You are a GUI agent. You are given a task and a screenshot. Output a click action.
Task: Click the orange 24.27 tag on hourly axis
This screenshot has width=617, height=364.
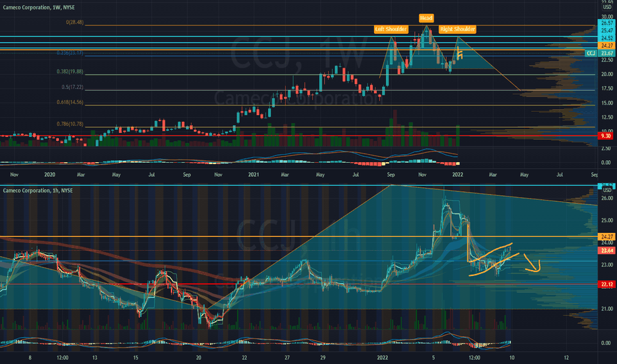[x=607, y=236]
